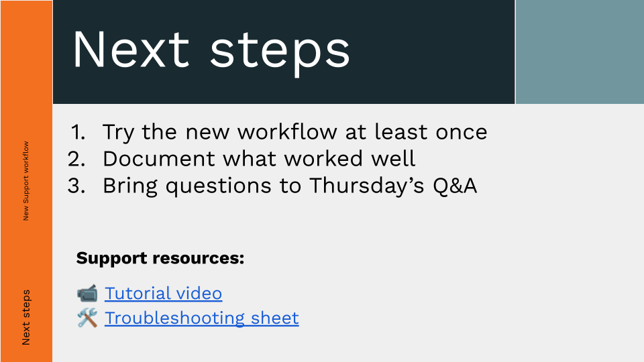This screenshot has height=362, width=644.
Task: Open the Tutorial video link
Action: (163, 294)
